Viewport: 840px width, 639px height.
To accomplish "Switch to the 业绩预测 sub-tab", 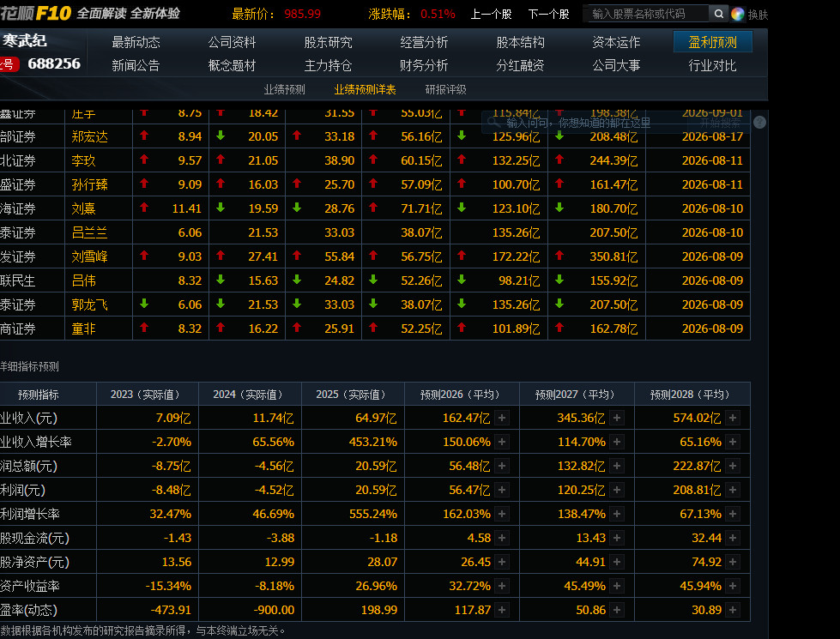I will pos(285,89).
